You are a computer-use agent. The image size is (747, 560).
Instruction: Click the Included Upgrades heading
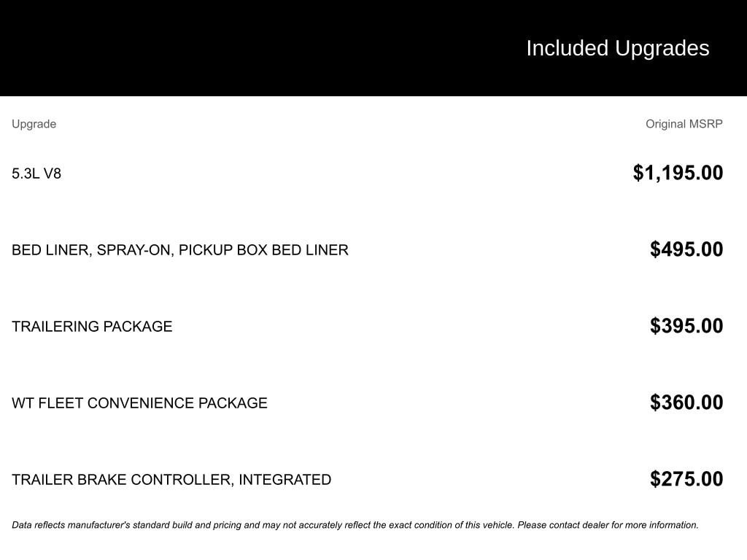point(617,48)
